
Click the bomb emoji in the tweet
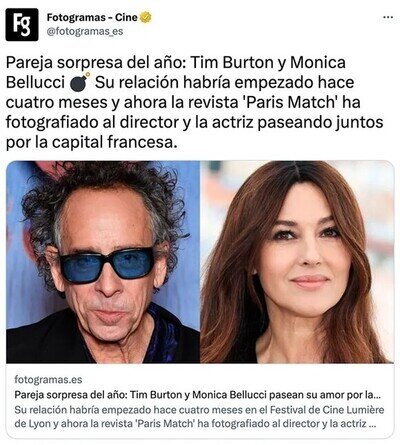click(x=80, y=82)
